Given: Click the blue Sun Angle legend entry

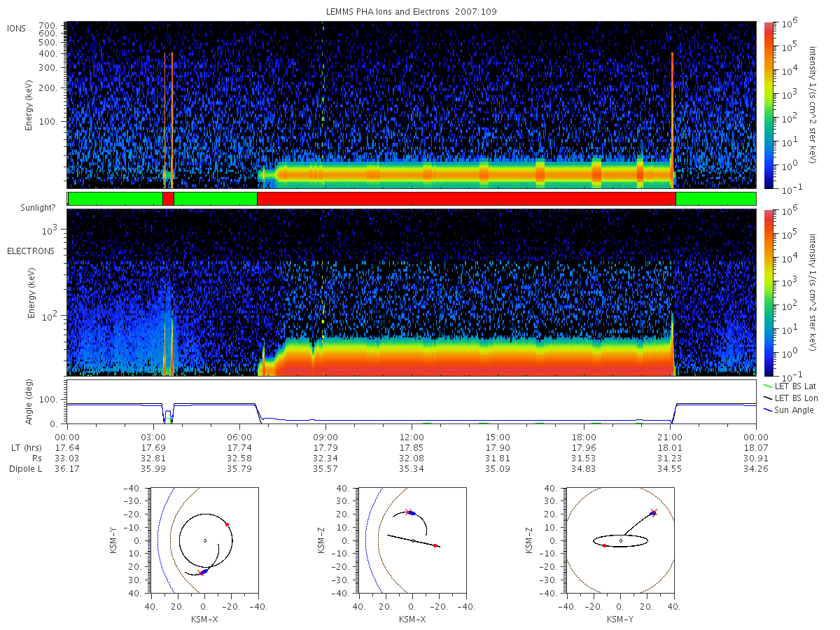Looking at the screenshot, I should pos(788,409).
